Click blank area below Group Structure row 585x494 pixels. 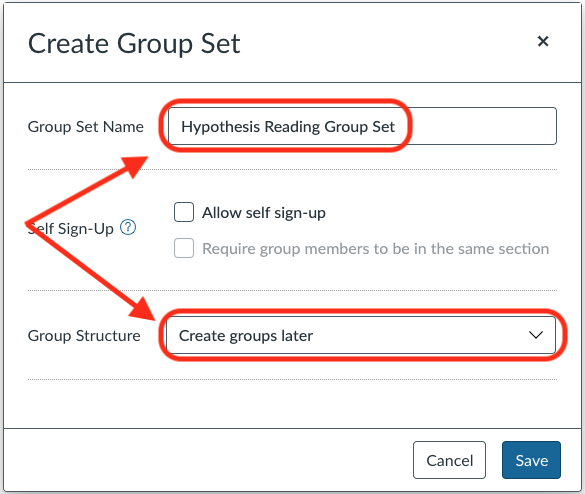pyautogui.click(x=292, y=404)
